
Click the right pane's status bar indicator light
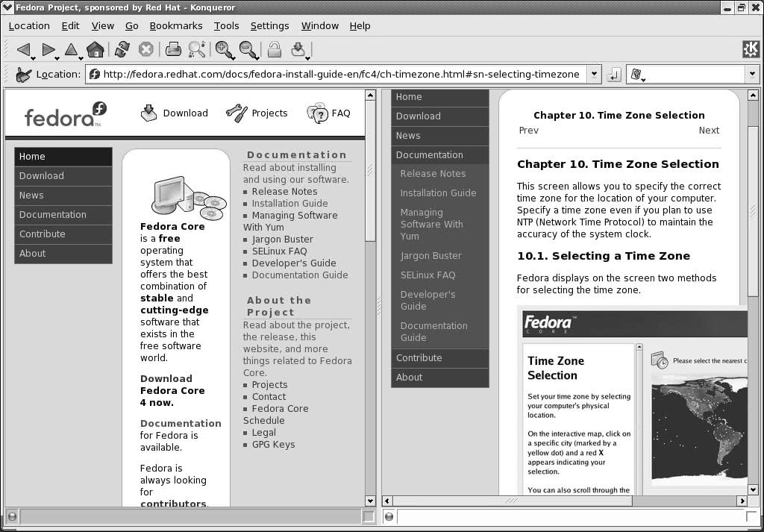[x=389, y=516]
